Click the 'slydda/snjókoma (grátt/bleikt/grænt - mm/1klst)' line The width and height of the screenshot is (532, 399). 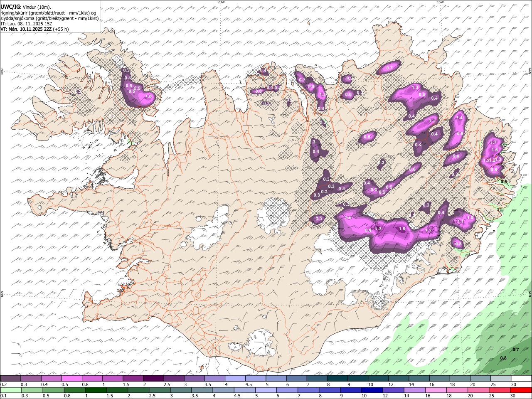(49, 18)
